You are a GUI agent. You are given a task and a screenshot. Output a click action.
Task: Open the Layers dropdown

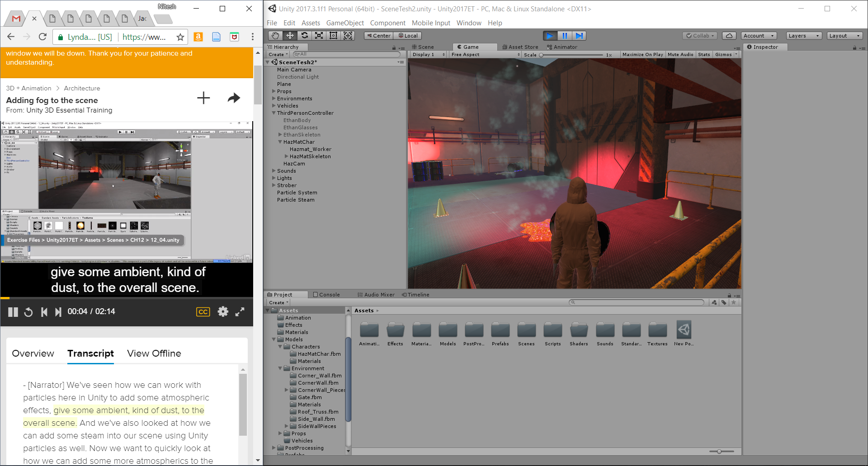804,36
